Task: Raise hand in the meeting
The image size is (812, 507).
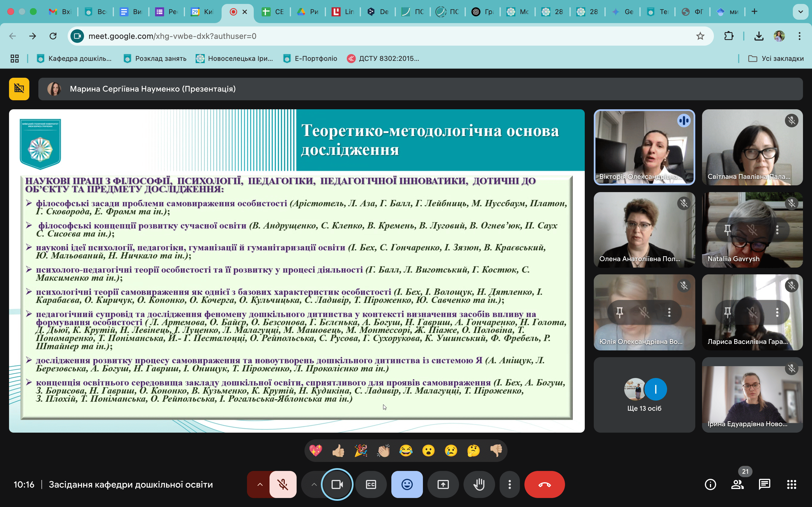Action: pos(479,484)
